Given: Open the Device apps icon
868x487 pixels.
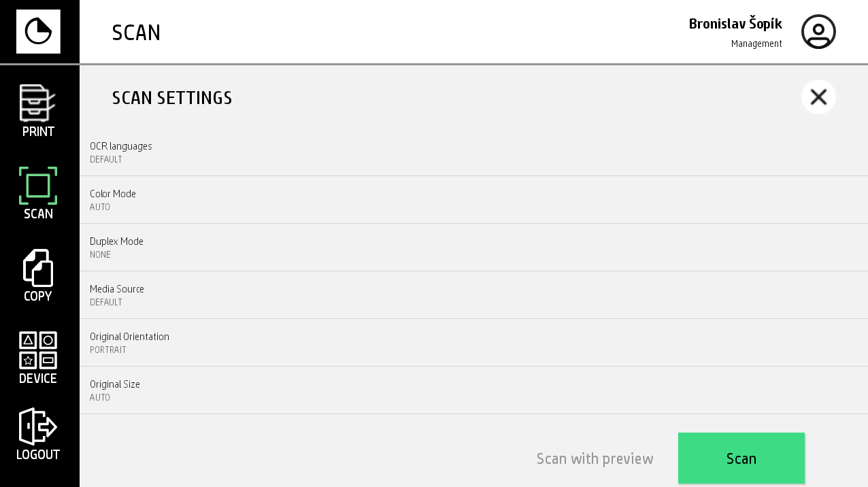Looking at the screenshot, I should click(x=38, y=350).
